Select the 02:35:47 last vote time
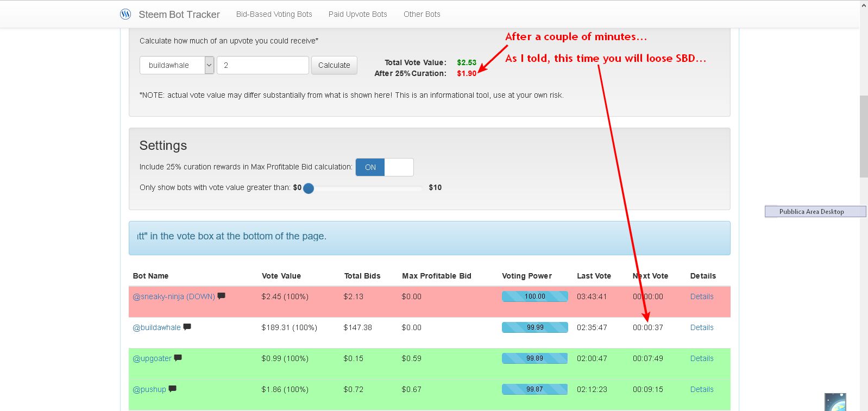Screen dimensions: 868x411 [592, 327]
